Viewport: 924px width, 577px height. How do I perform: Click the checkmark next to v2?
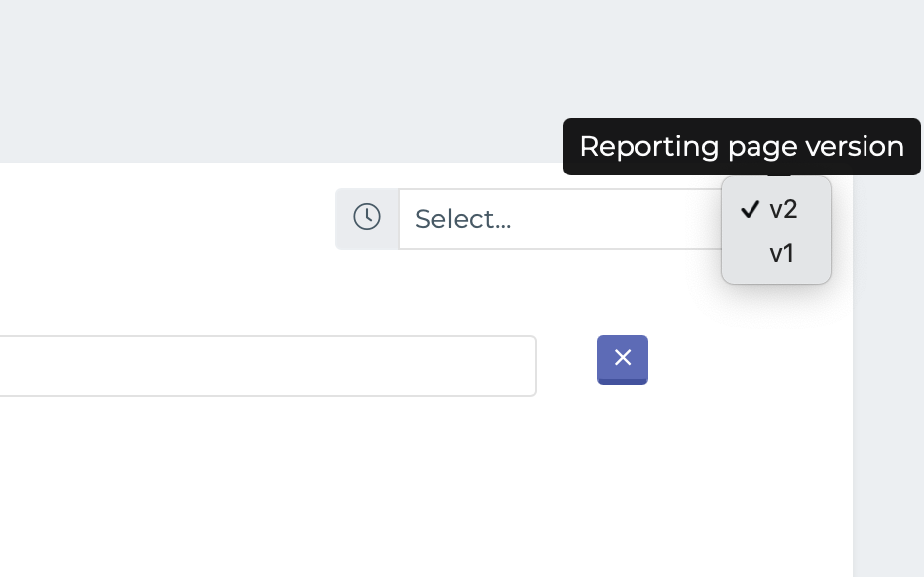coord(751,209)
